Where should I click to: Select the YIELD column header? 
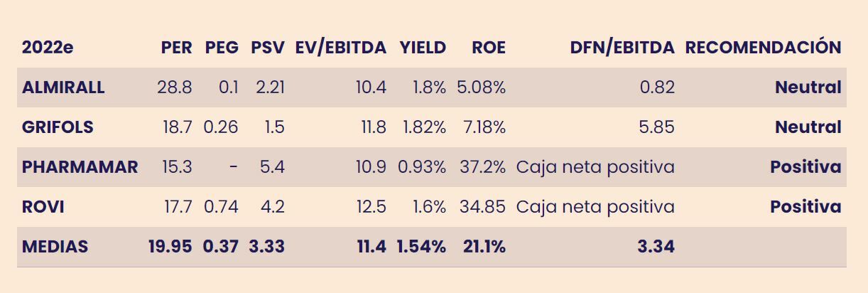tap(422, 48)
